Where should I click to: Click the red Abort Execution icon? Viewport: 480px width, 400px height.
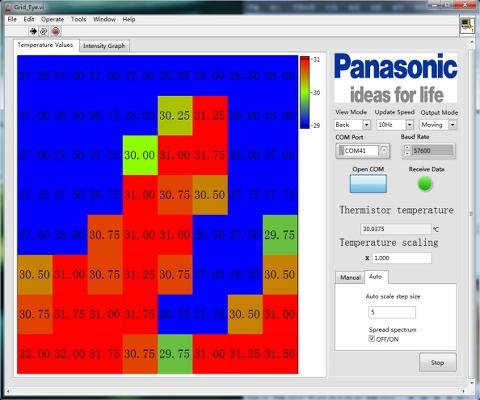point(56,31)
